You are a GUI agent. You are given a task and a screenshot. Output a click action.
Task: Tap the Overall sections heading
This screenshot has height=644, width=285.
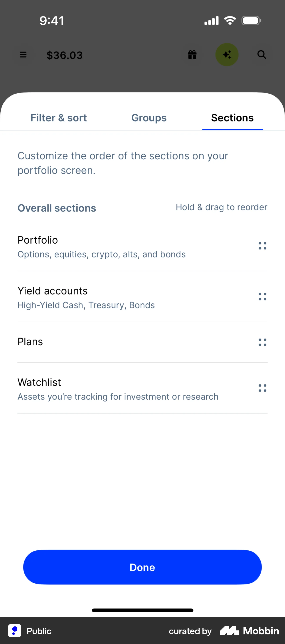57,208
